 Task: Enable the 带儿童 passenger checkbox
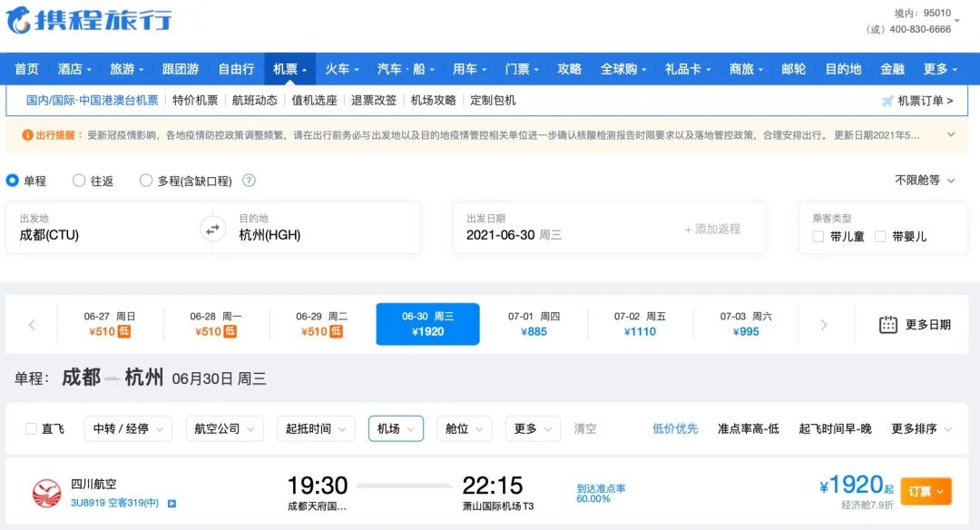[818, 237]
